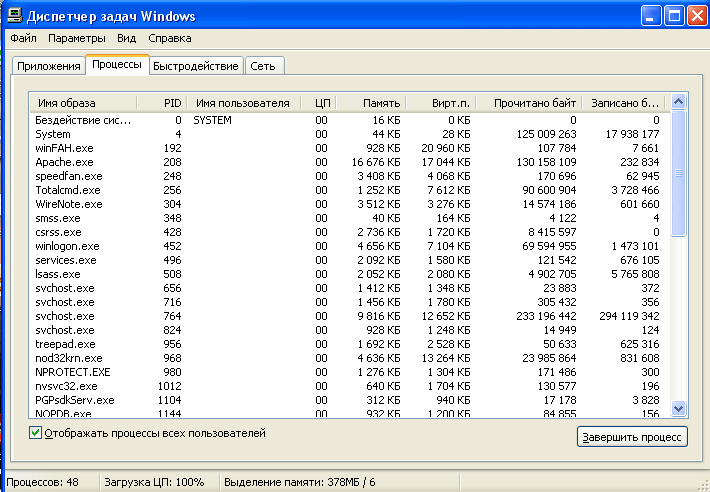Image resolution: width=710 pixels, height=492 pixels.
Task: Sort by the ЦП column header
Action: point(319,103)
